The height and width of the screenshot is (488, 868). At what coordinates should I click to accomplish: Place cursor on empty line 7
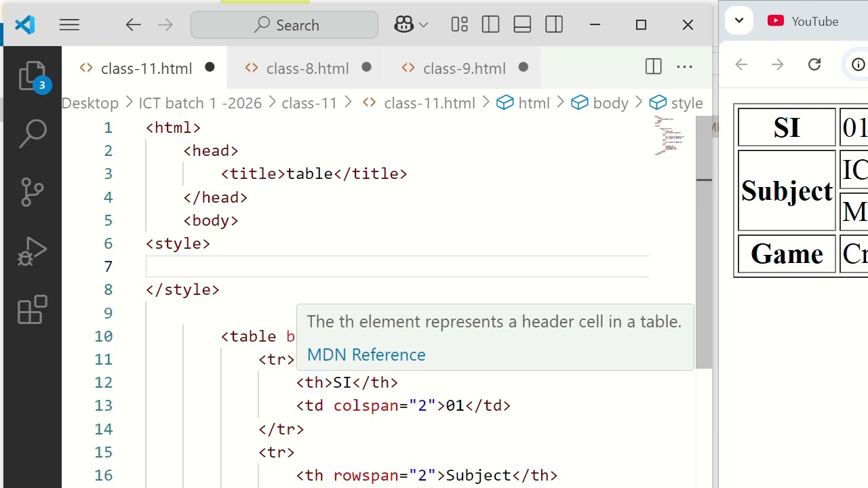point(397,266)
